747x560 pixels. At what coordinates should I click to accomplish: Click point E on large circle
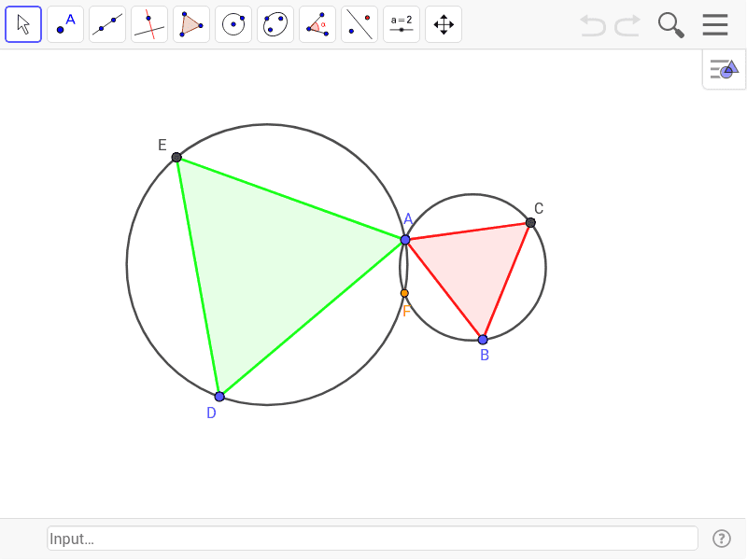pyautogui.click(x=176, y=157)
